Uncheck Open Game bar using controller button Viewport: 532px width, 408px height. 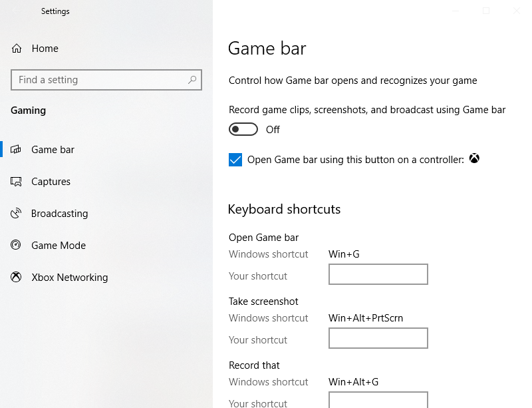(235, 160)
